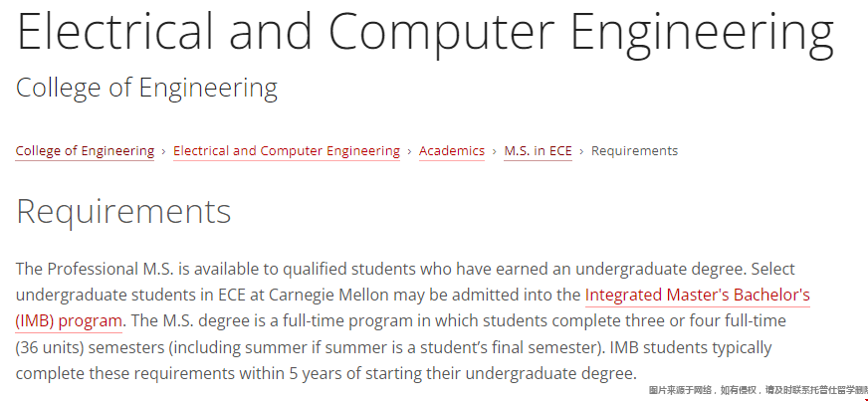Open the Academics breadcrumb link
Image resolution: width=868 pixels, height=401 pixels.
(452, 151)
